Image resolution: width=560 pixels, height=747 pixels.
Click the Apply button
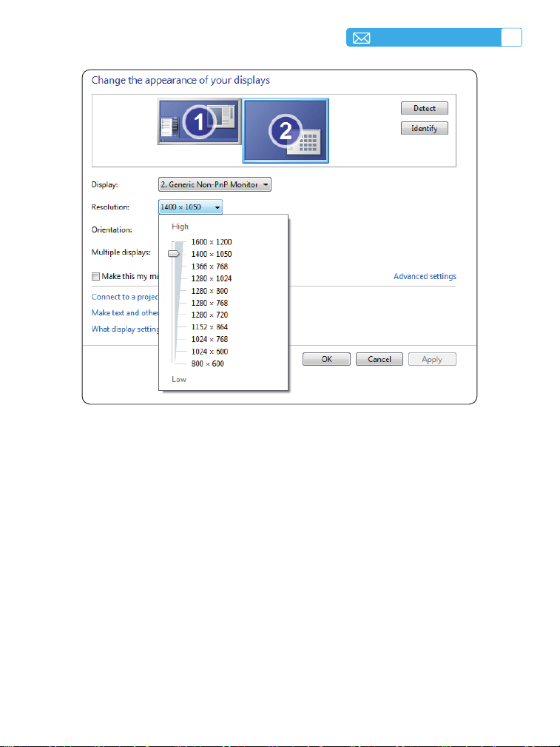(x=432, y=359)
